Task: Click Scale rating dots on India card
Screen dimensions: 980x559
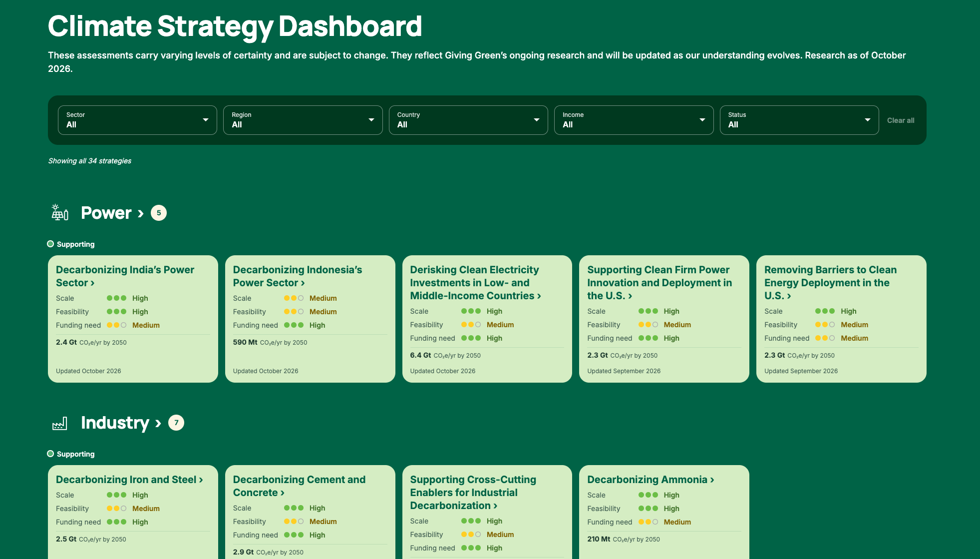Action: [116, 298]
